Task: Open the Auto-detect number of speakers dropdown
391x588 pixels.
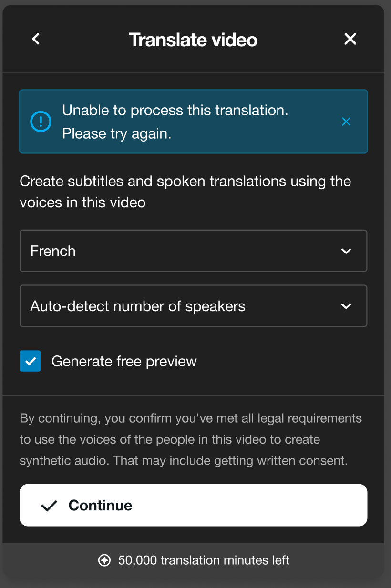Action: 193,306
